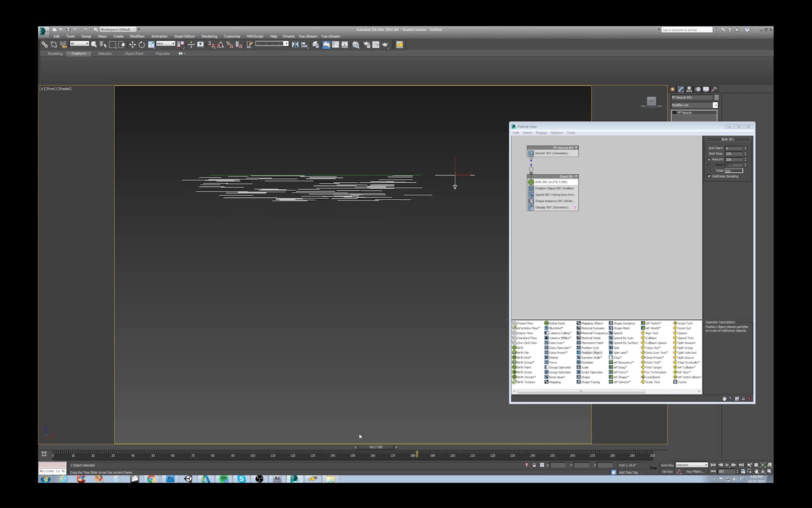This screenshot has width=812, height=508.
Task: Switch to the Object Paint ribbon tab
Action: click(134, 53)
